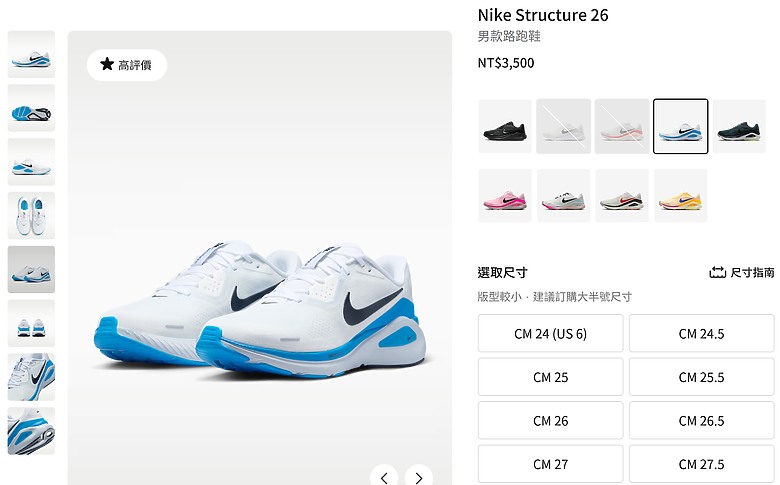Click the star 高評價 badge
The height and width of the screenshot is (485, 780).
pyautogui.click(x=127, y=65)
